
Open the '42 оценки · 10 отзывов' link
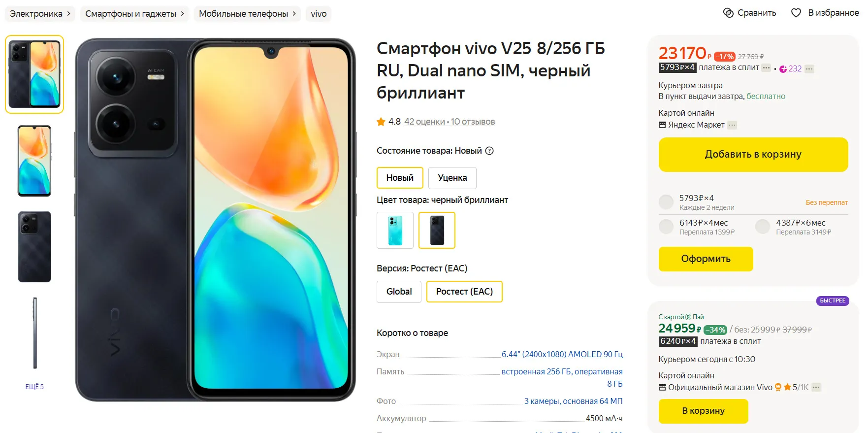450,122
